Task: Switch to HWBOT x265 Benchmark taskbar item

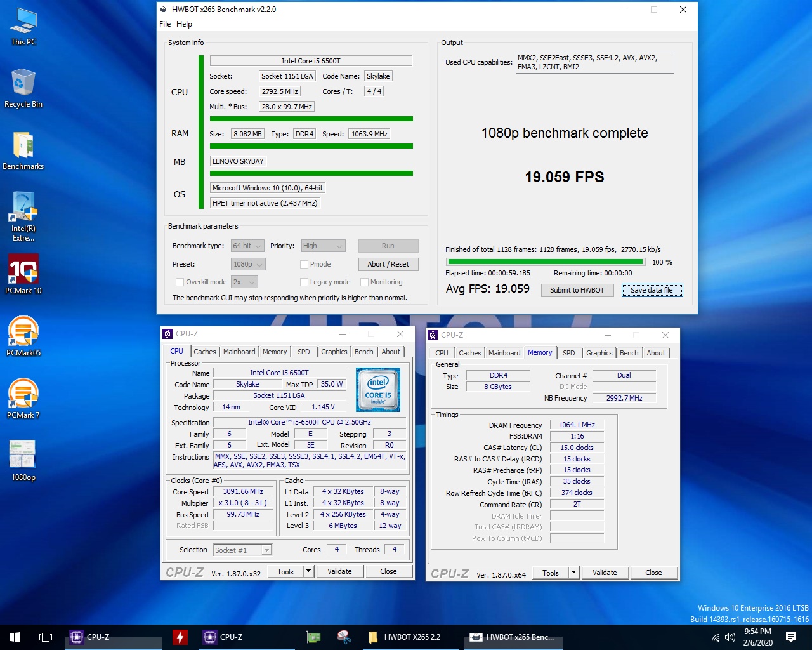Action: click(x=513, y=637)
